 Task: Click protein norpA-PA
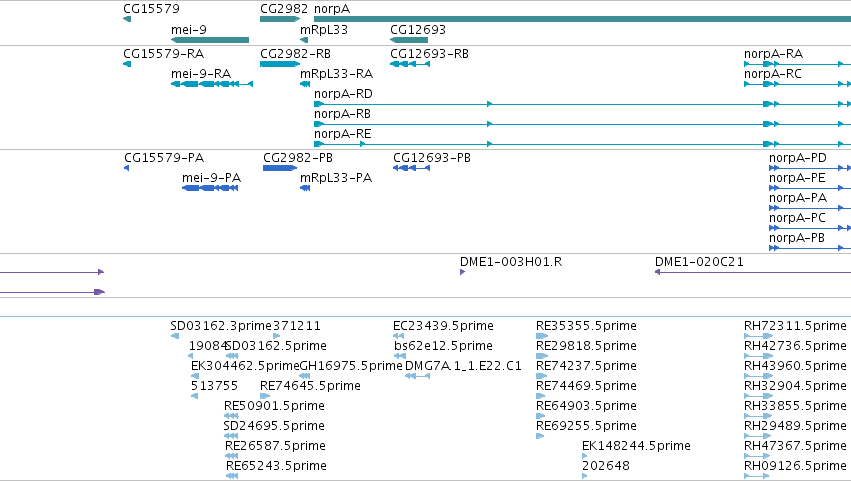pyautogui.click(x=798, y=198)
